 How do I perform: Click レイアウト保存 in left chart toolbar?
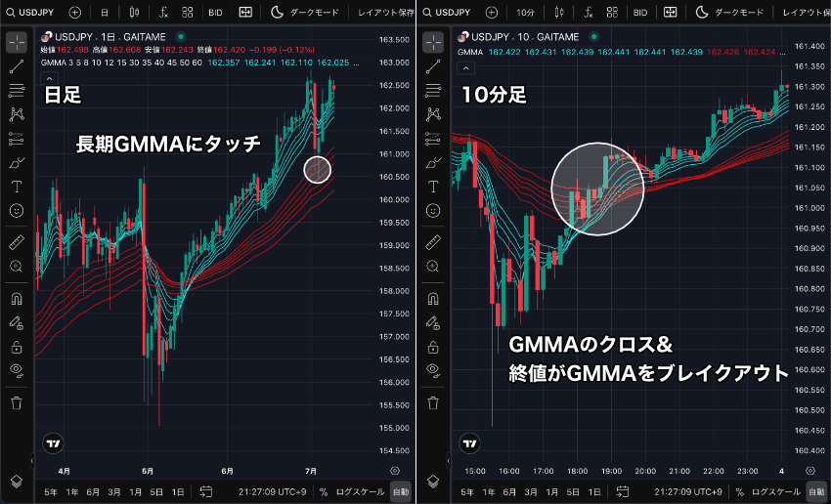pyautogui.click(x=386, y=12)
